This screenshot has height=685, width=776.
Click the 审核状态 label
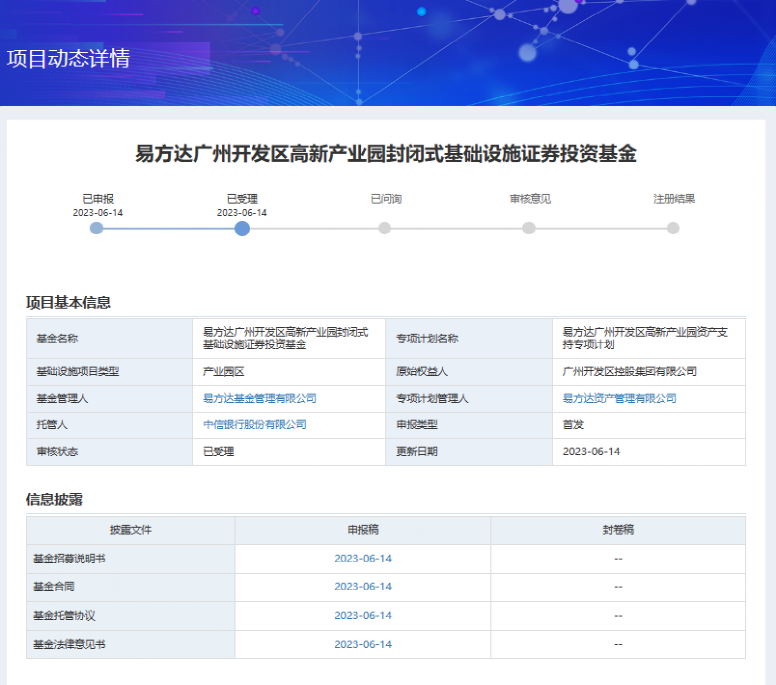point(57,451)
